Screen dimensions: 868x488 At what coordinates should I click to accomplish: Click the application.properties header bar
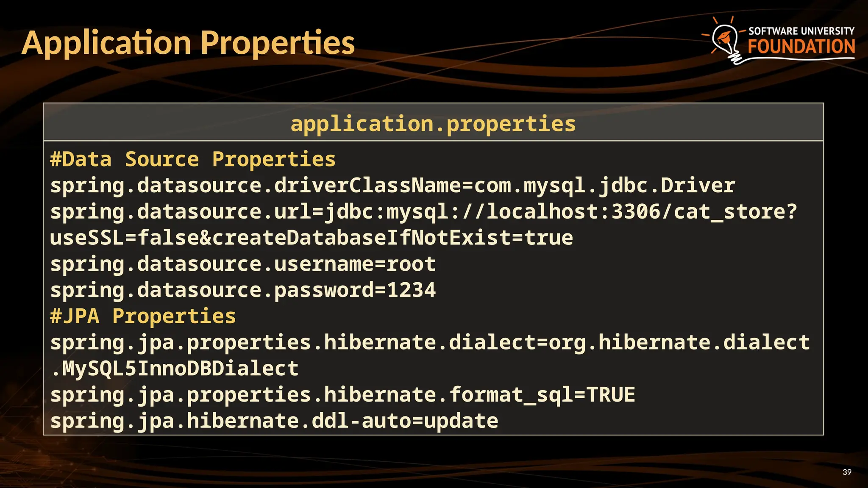(x=433, y=124)
